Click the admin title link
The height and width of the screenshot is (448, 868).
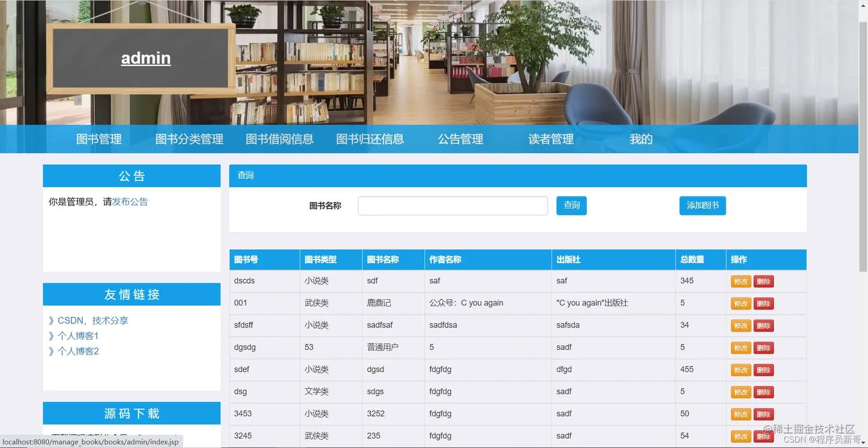click(x=146, y=58)
